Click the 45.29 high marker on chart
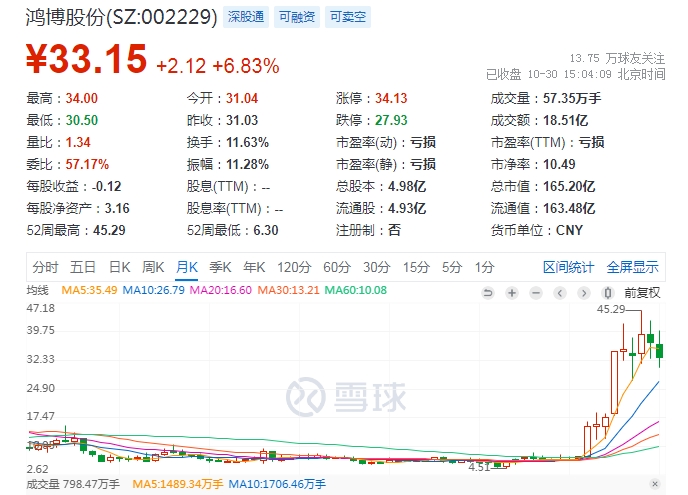Viewport: 688px width, 495px height. [x=611, y=309]
